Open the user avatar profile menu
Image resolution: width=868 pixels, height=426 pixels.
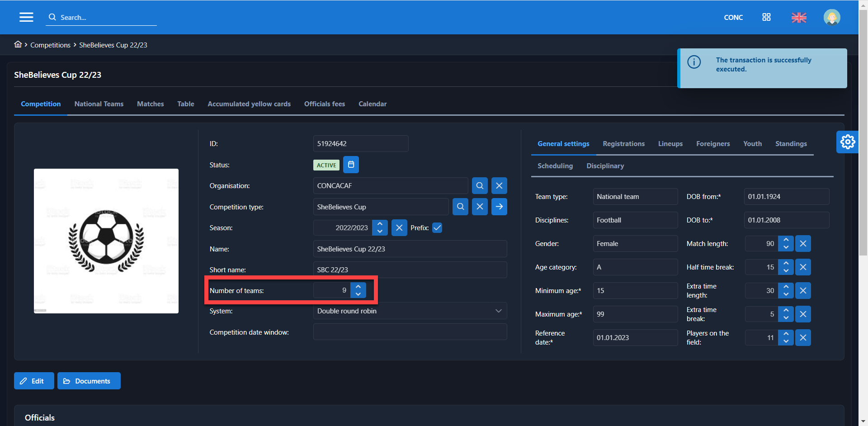point(831,18)
